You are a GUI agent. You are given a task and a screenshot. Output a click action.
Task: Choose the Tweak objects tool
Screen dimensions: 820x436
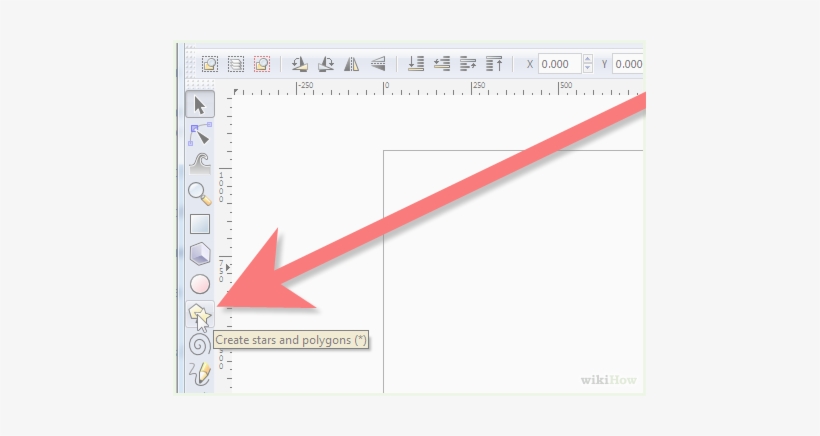[200, 163]
